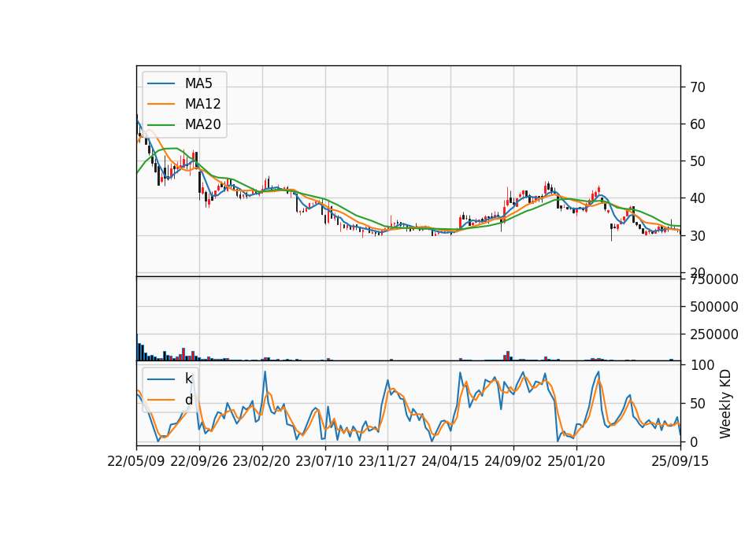
Task: Click the Weekly KD axis title
Action: pyautogui.click(x=725, y=404)
